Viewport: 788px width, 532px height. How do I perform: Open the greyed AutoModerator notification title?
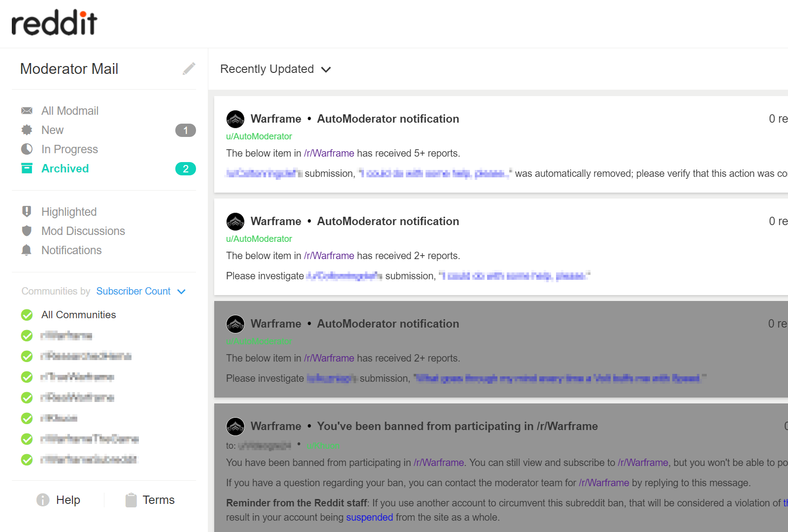click(388, 324)
